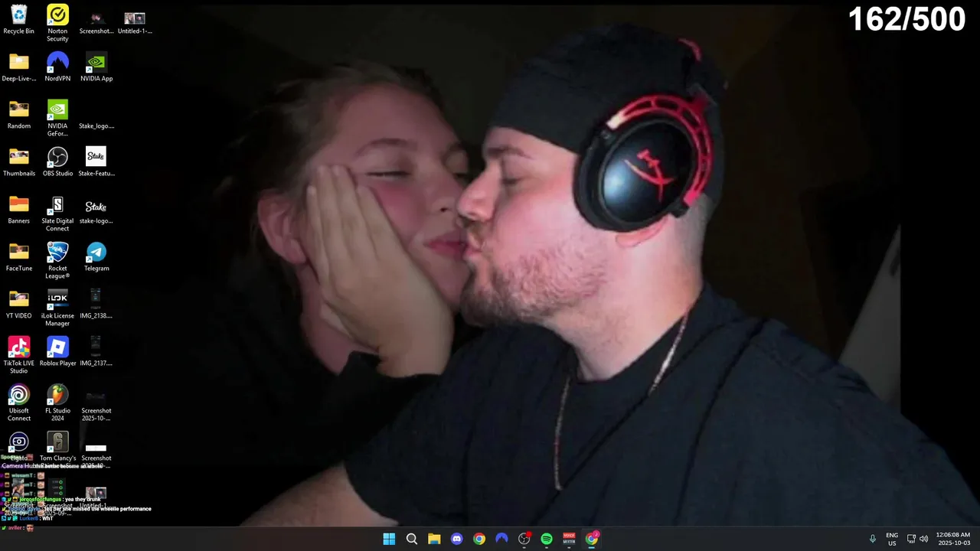Screen dimensions: 980x551
Task: Launch FL Studio 2024
Action: click(57, 403)
